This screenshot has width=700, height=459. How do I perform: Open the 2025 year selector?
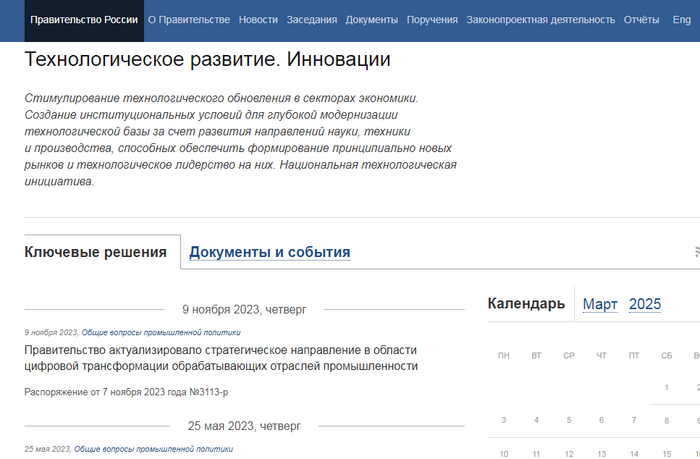click(x=645, y=304)
